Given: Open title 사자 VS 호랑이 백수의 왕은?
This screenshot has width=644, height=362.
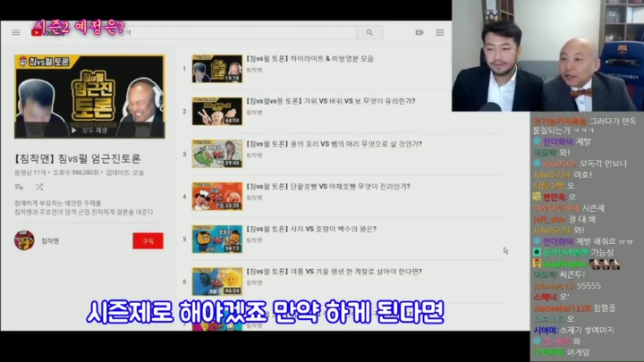Looking at the screenshot, I should (x=311, y=229).
